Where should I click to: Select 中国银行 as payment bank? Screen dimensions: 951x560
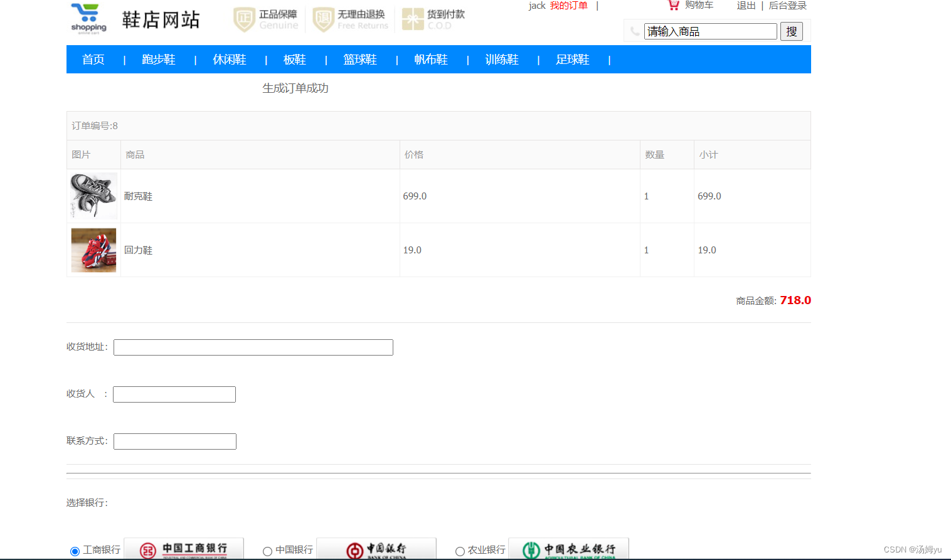click(x=267, y=551)
